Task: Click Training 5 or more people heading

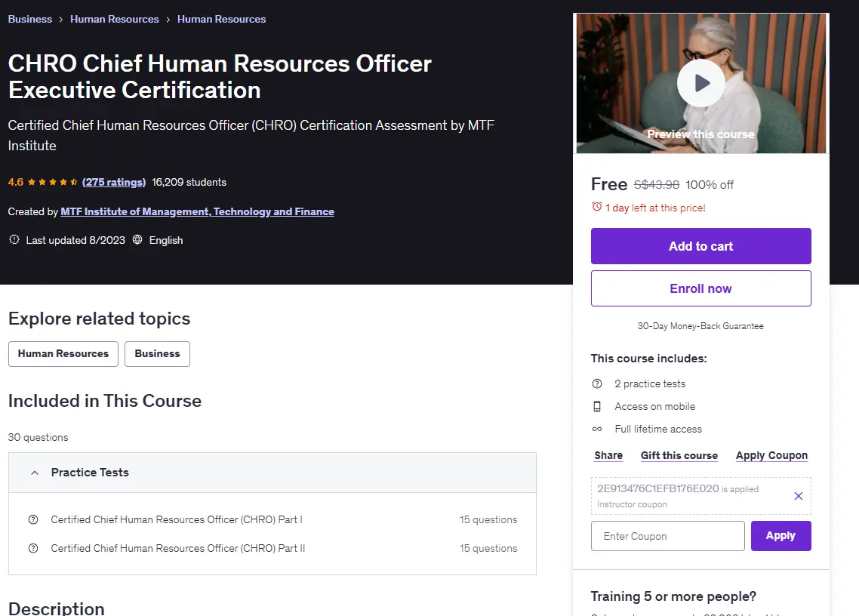Action: [673, 596]
